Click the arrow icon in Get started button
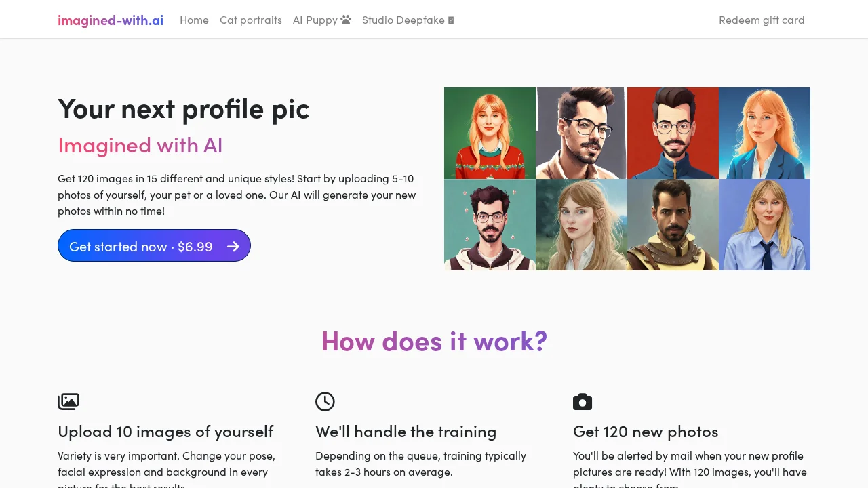This screenshot has height=488, width=868. [x=233, y=246]
